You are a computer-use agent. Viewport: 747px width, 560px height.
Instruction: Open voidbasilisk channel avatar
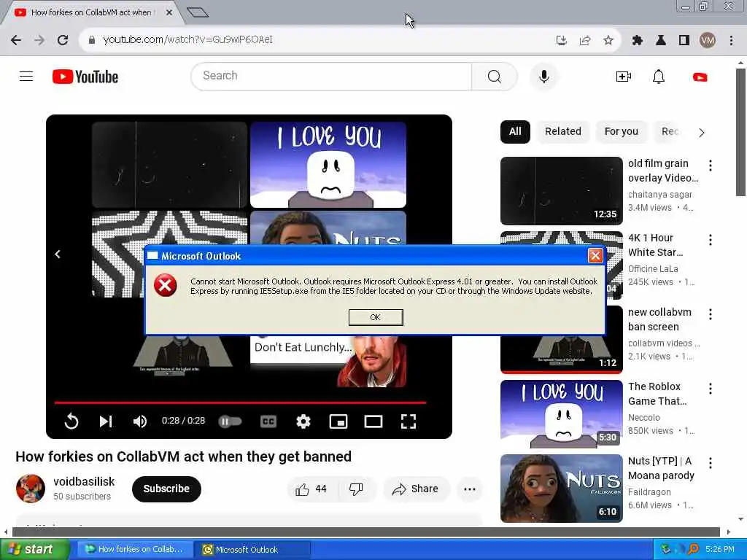coord(31,489)
